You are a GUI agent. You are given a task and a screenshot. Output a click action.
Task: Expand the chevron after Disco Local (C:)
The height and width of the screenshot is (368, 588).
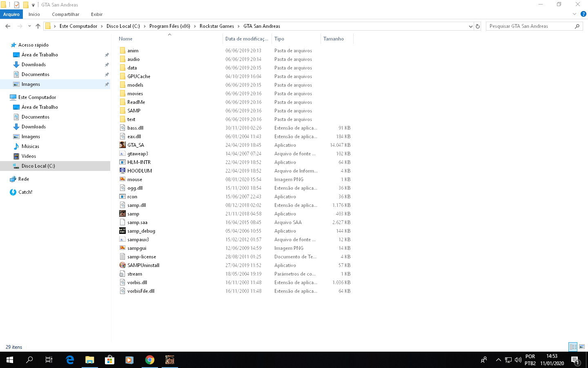[144, 26]
